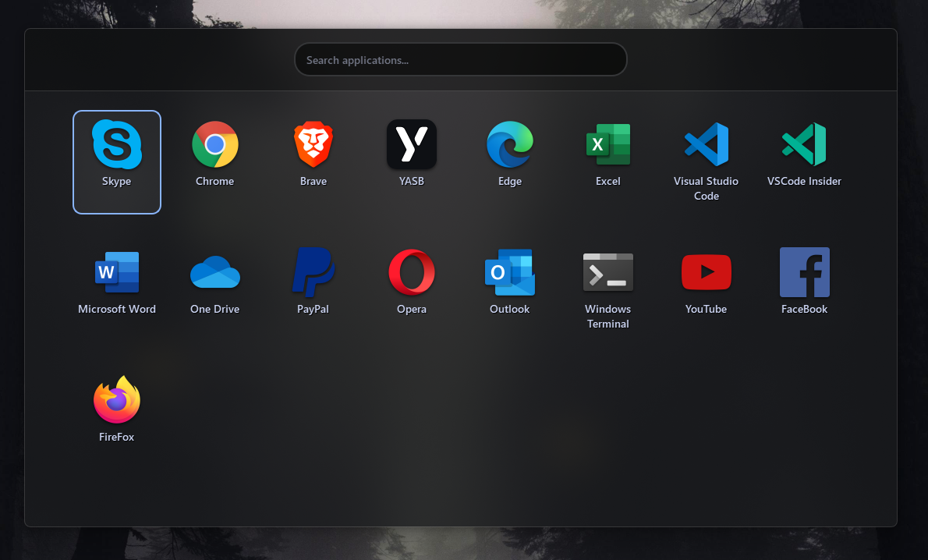Open VSCode Insider
This screenshot has width=928, height=560.
point(804,152)
